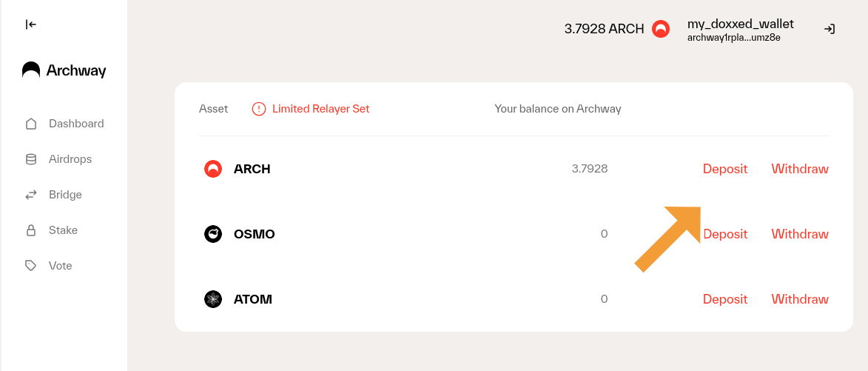Click the OSMO token icon
The image size is (868, 371).
[213, 234]
